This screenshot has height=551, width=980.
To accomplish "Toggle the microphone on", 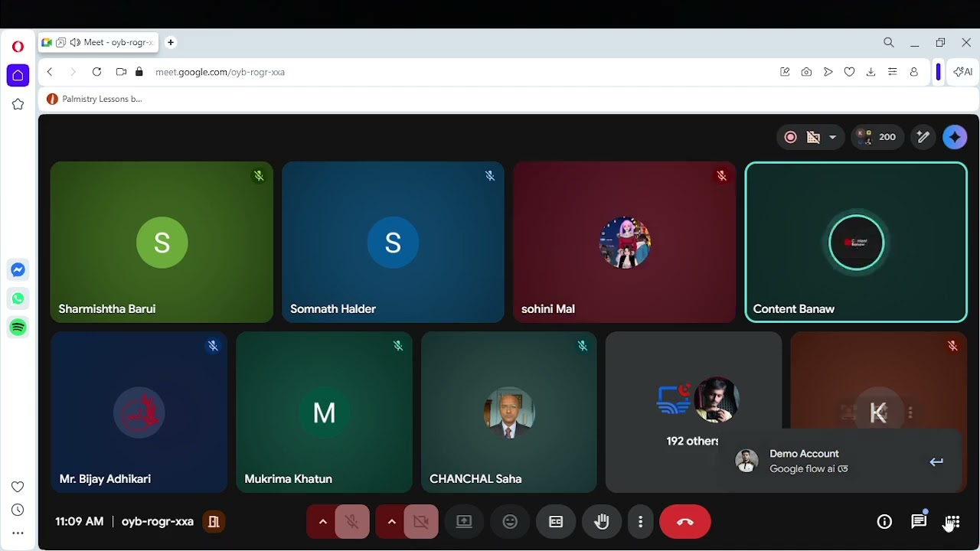I will [x=352, y=522].
